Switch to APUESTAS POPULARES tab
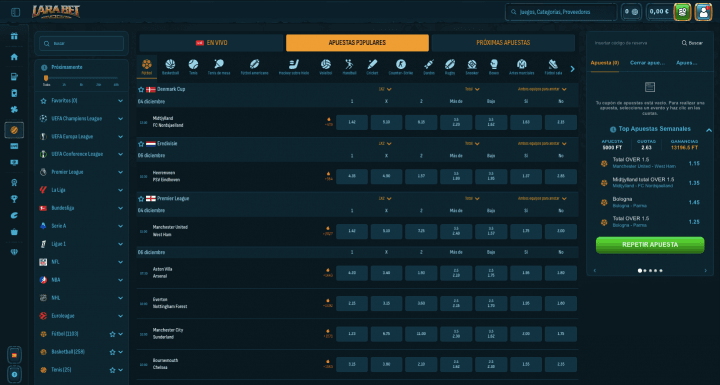 point(357,43)
